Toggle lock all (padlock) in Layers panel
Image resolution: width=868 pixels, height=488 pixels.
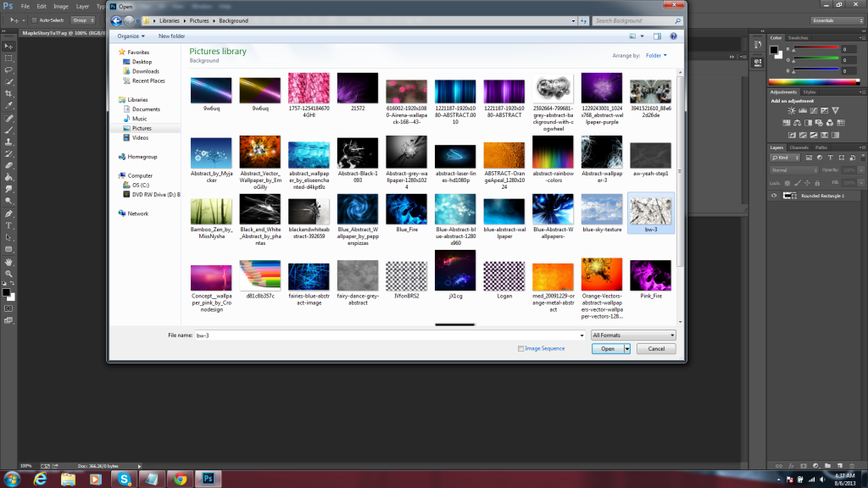pos(817,183)
